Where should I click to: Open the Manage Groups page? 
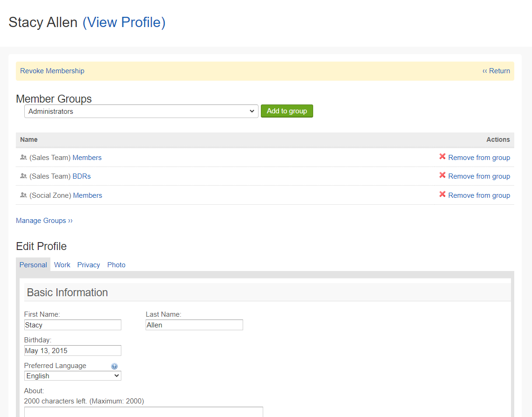click(44, 220)
